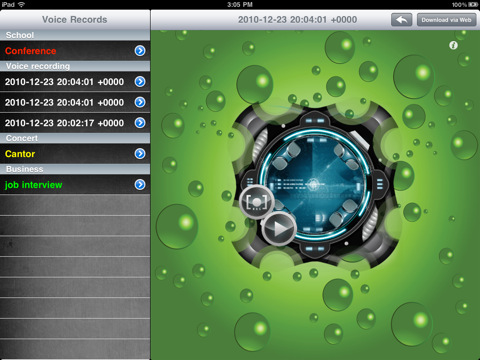Tap the info icon on green background
Screen dimensions: 480x360
point(453,45)
